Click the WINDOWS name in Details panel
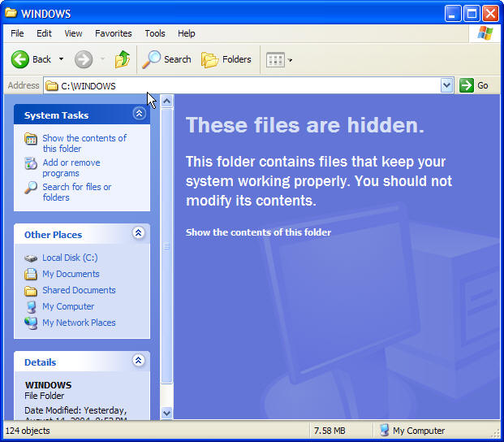 click(48, 385)
